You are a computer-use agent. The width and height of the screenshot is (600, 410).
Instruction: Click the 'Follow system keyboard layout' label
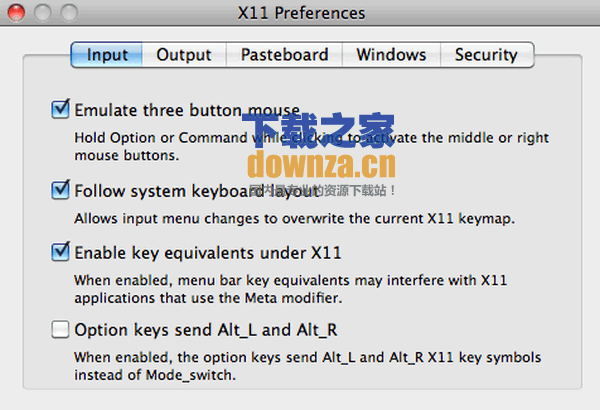coord(196,191)
